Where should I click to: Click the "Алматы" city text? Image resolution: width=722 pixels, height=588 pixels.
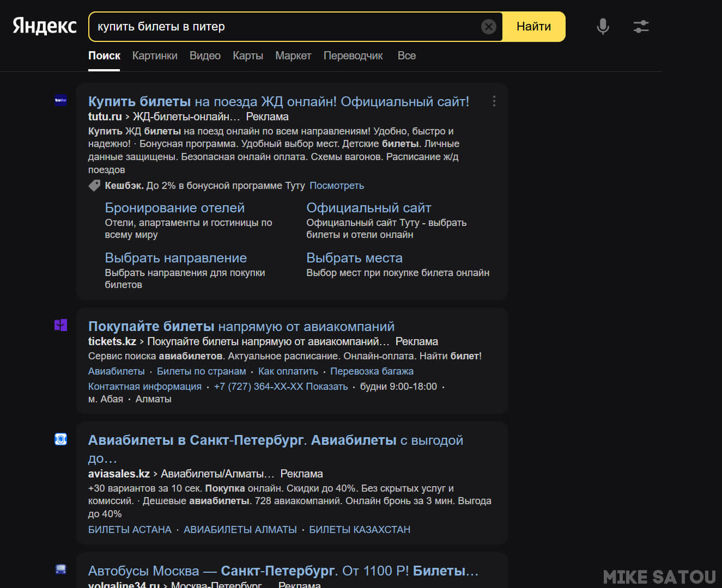tap(153, 399)
